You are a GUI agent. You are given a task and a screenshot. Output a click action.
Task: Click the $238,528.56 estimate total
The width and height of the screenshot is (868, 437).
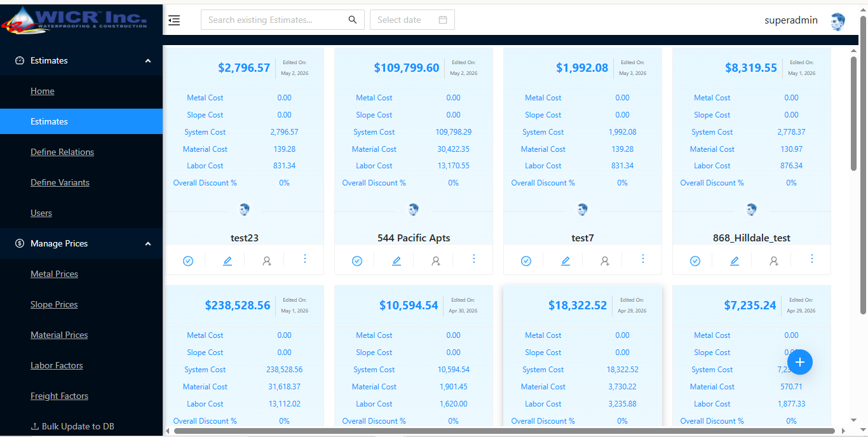pyautogui.click(x=238, y=306)
